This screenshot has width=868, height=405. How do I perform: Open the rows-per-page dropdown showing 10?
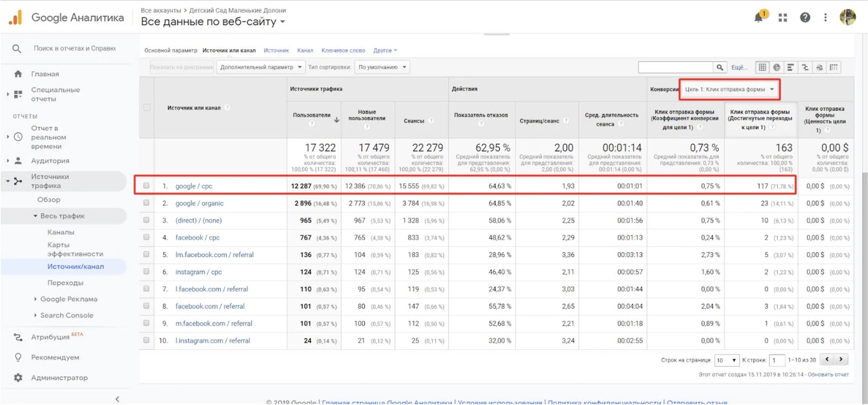[727, 360]
